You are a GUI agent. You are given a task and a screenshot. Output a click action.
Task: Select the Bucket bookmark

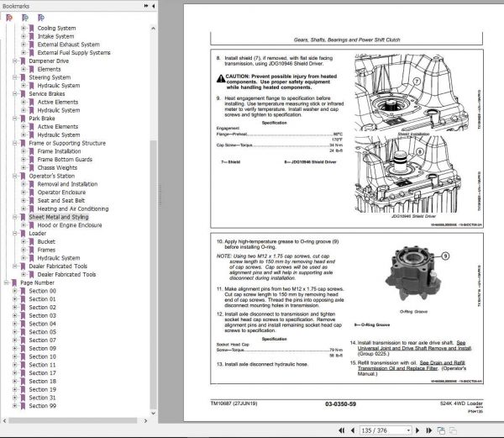coord(46,241)
